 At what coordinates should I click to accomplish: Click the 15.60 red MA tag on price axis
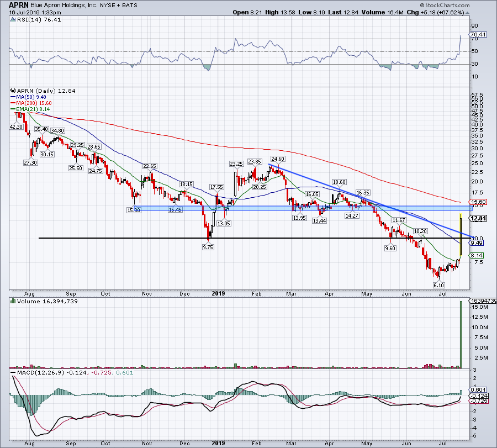[x=478, y=202]
